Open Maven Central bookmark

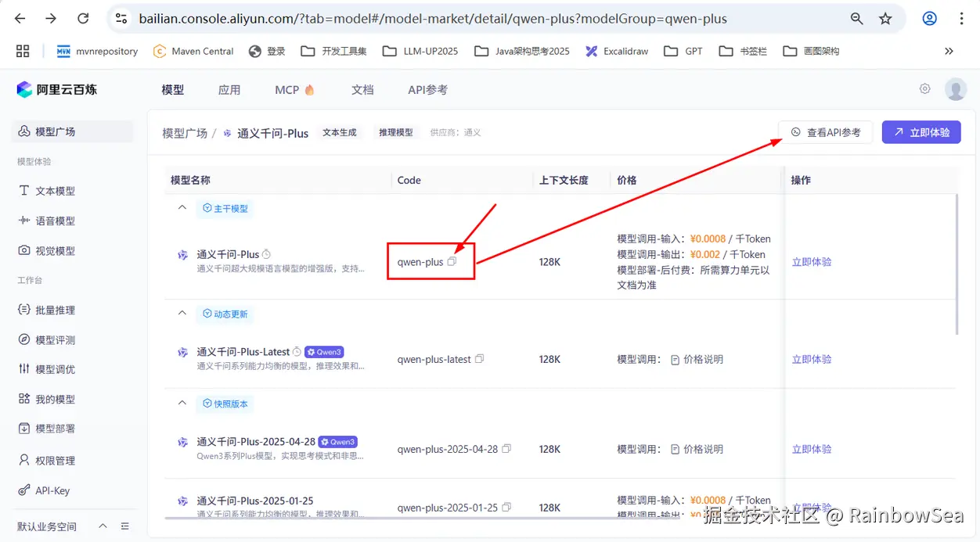coord(193,51)
